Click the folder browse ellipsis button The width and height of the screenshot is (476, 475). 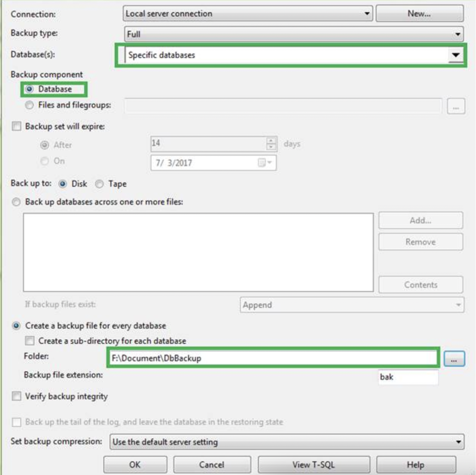(454, 359)
